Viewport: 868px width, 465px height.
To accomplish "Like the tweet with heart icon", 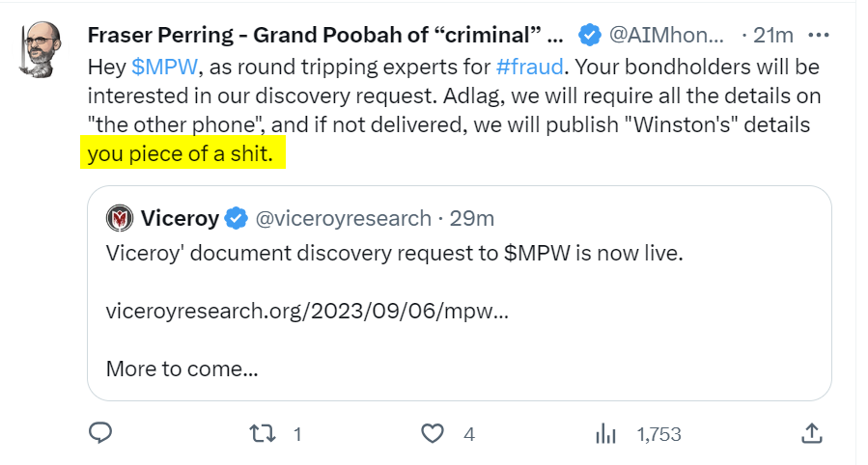I will 434,434.
